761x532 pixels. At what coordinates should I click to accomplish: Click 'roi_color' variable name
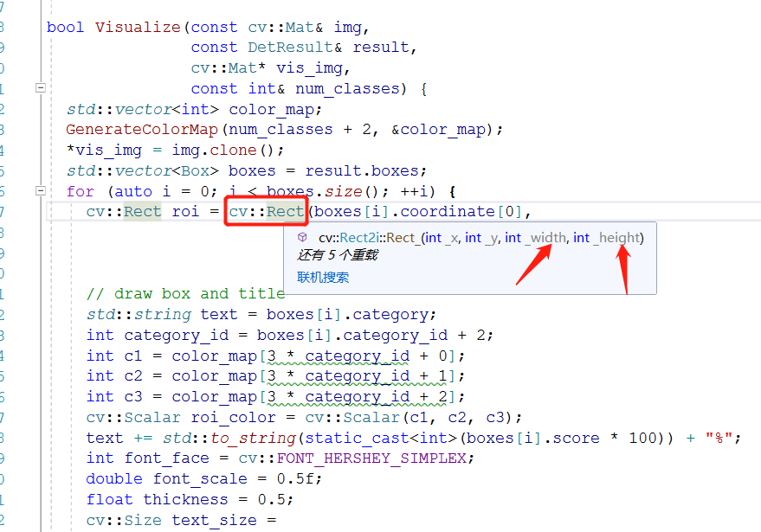click(x=233, y=418)
